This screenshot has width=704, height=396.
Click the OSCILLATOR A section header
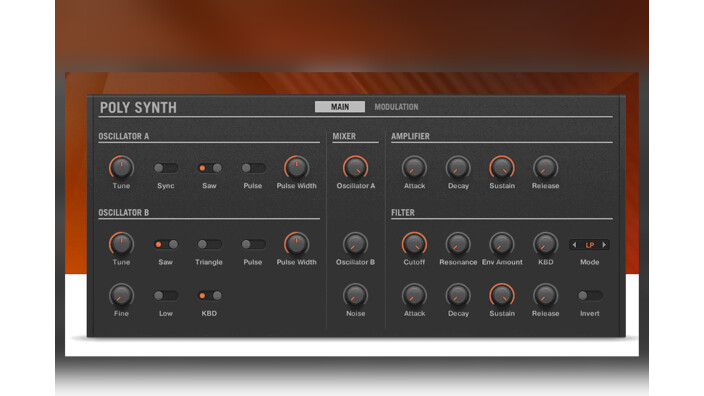[x=123, y=136]
